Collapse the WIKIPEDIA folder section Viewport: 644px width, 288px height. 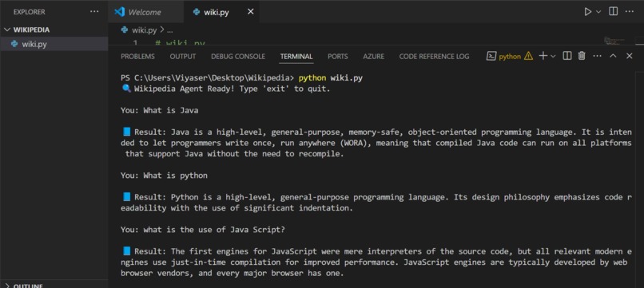pos(8,30)
